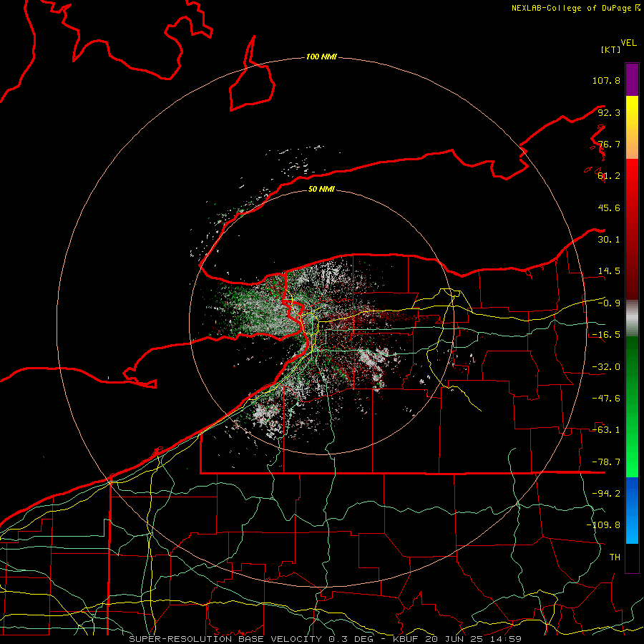
Task: Click the VEL product label
Action: pyautogui.click(x=628, y=43)
